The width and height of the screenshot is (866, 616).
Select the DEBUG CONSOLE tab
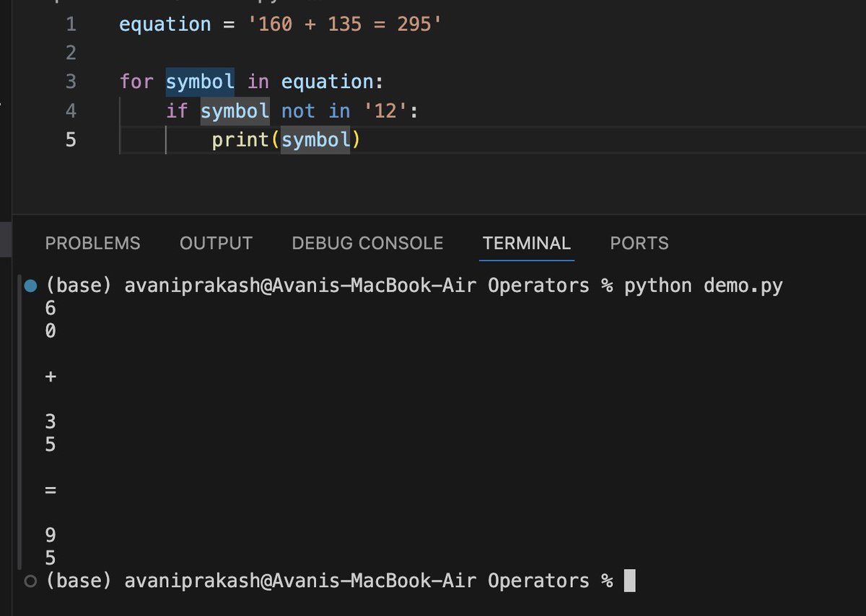pyautogui.click(x=367, y=243)
